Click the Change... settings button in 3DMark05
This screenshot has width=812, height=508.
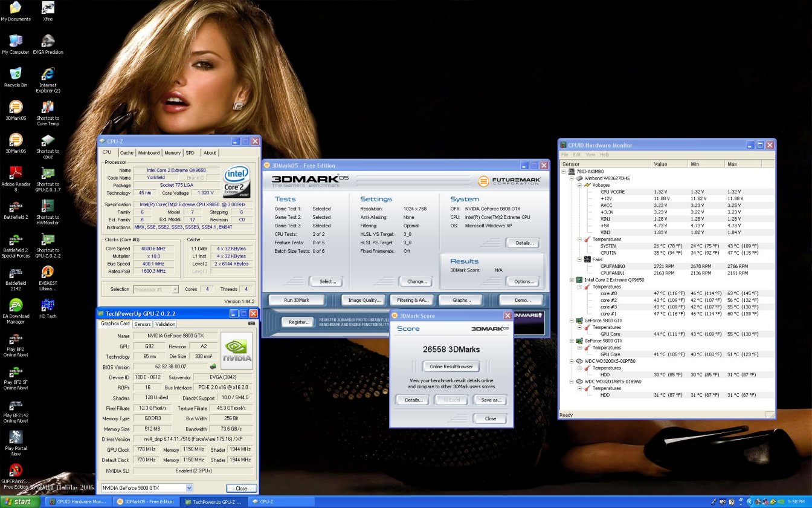click(x=417, y=281)
